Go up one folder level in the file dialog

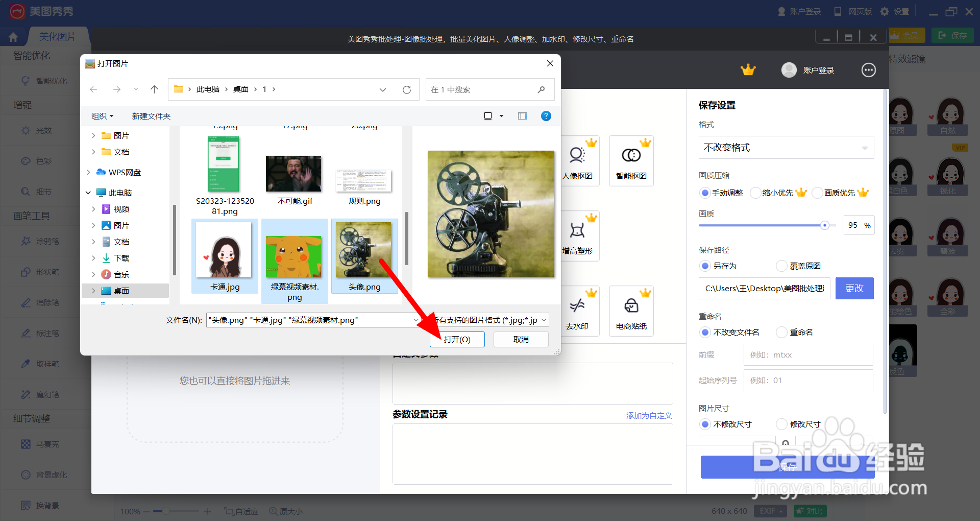(154, 89)
